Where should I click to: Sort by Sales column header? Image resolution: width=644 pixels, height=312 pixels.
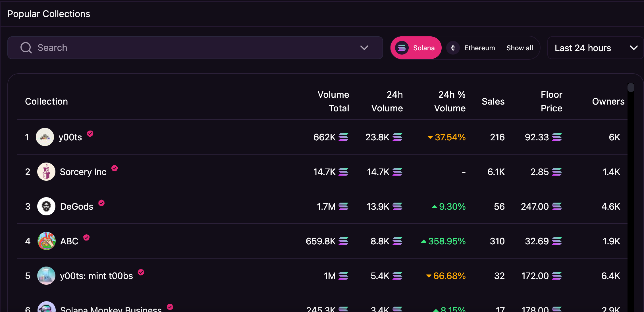493,101
